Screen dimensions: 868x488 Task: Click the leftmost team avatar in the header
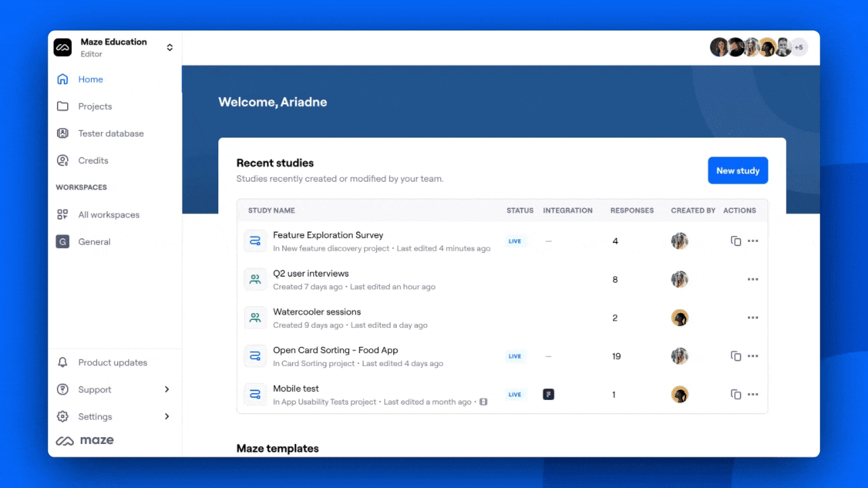[x=719, y=47]
